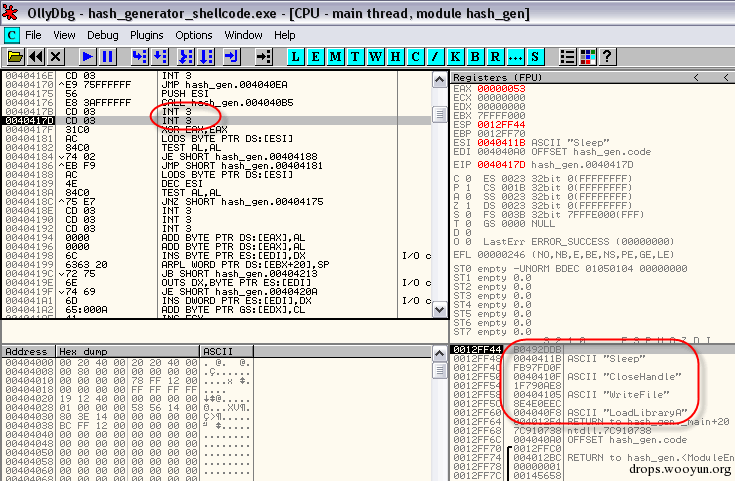Open Call stack window (K)

pos(455,57)
